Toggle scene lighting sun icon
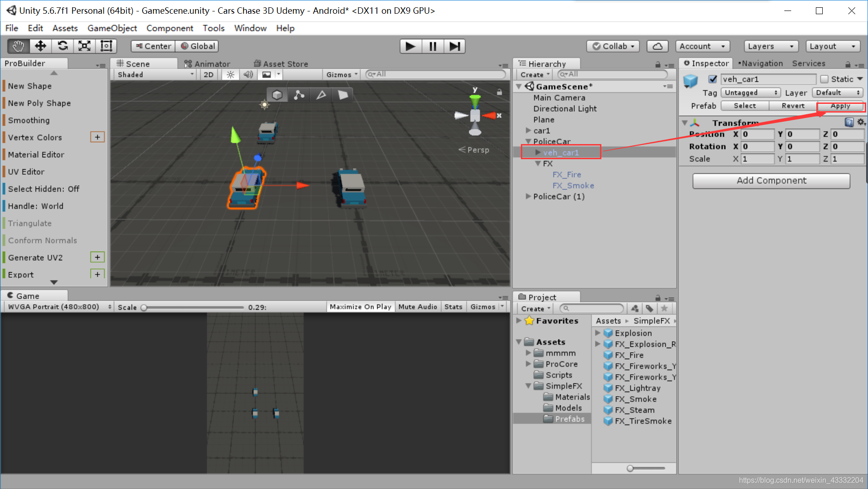The image size is (868, 489). coord(230,75)
